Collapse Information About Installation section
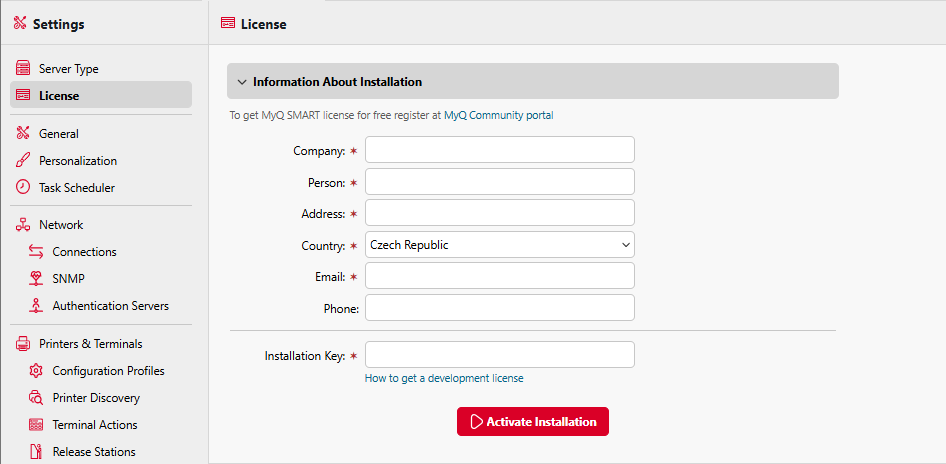 (533, 81)
